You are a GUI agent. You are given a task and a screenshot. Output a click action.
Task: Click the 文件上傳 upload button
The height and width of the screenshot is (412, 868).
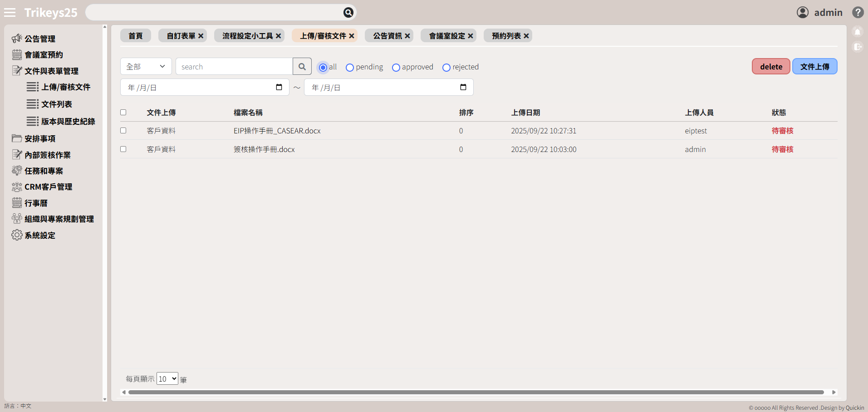[x=814, y=67]
